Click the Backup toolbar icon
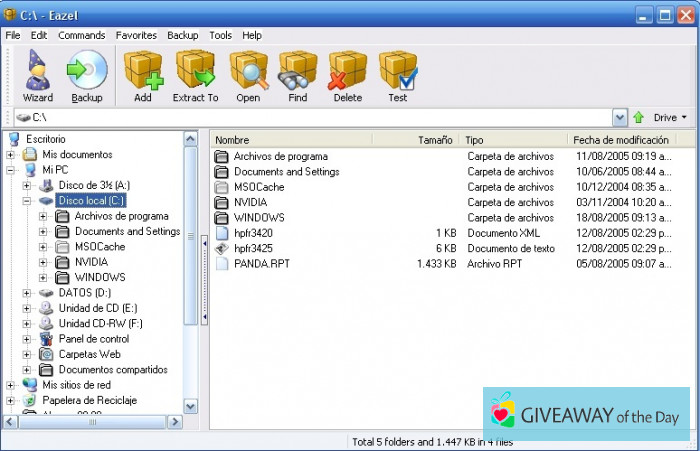This screenshot has width=700, height=451. pos(87,76)
